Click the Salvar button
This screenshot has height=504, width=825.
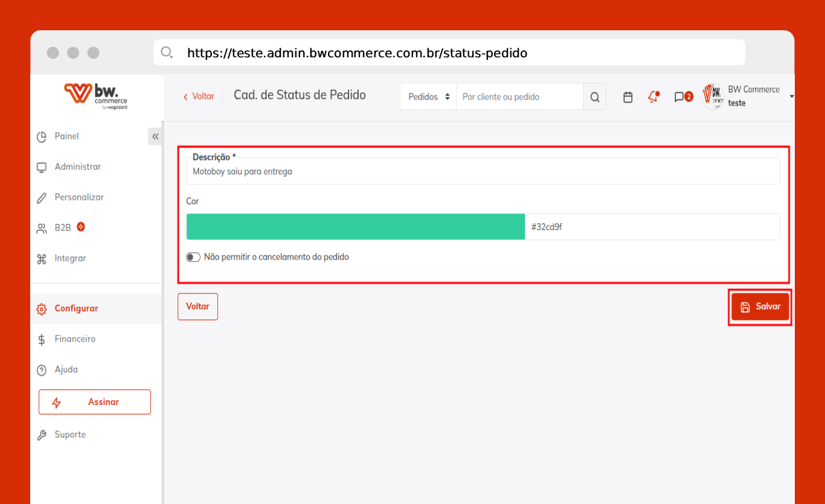pos(760,307)
